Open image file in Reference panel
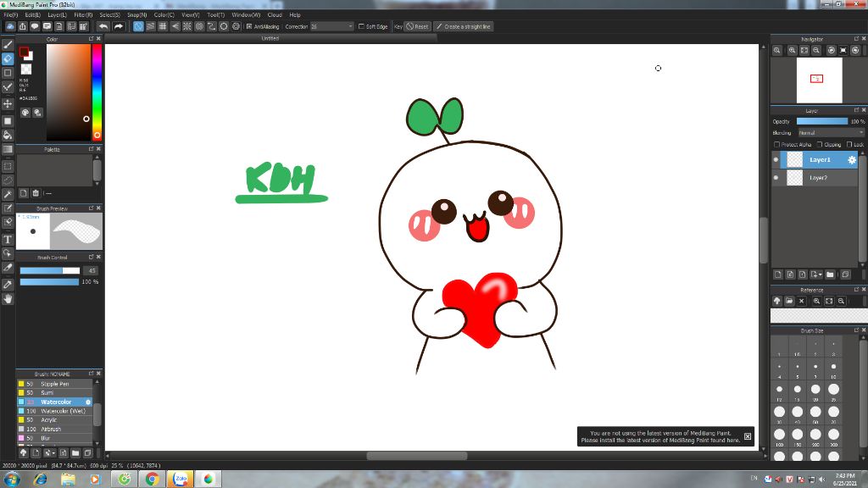868x488 pixels. [789, 301]
